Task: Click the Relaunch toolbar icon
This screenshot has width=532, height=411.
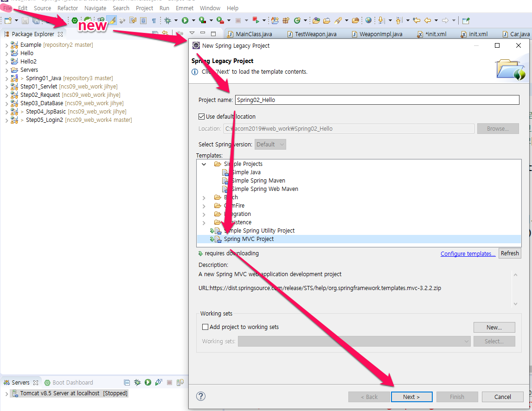Action: point(256,21)
